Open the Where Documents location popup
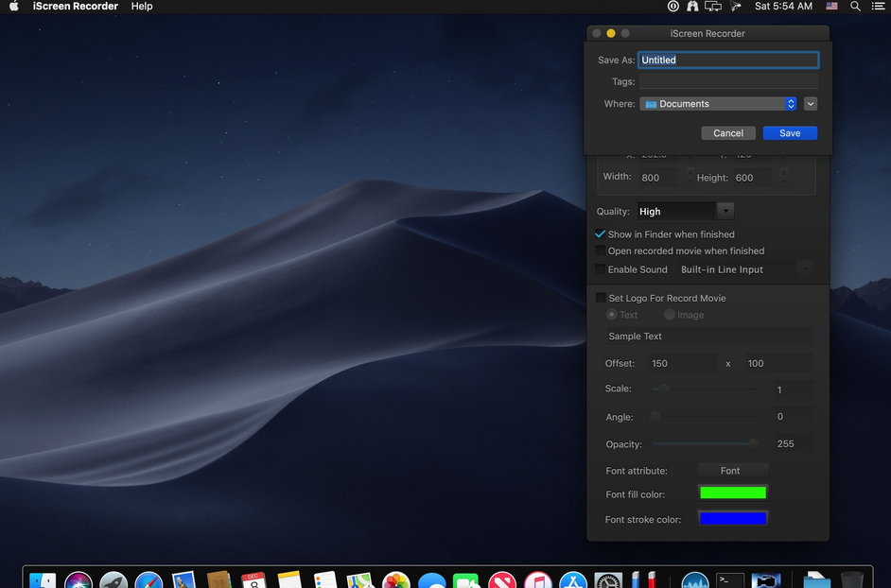891x588 pixels. coord(718,104)
